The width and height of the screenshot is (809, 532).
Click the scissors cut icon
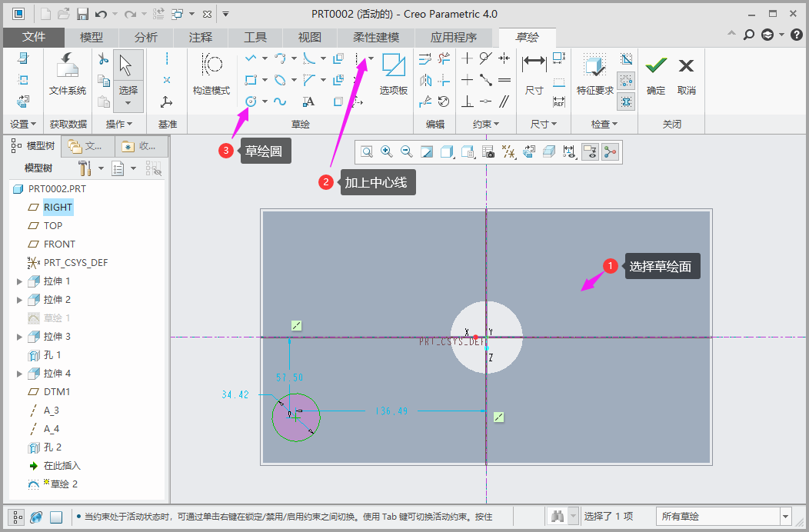104,59
